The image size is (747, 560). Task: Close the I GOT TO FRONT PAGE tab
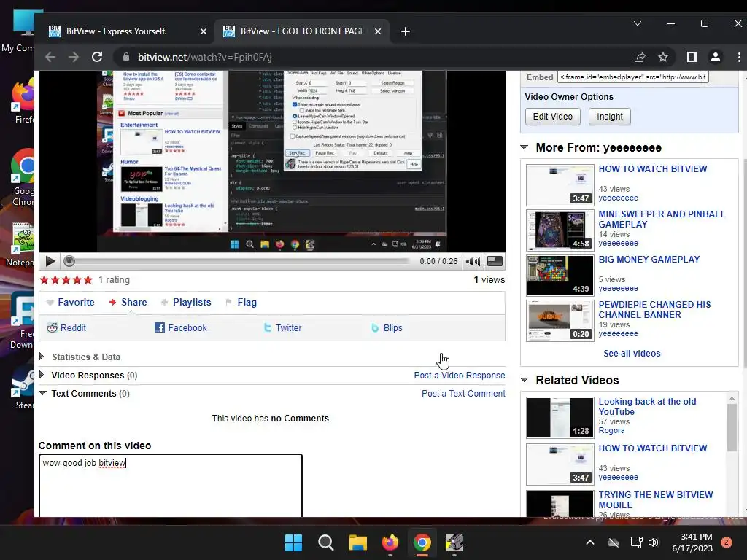coord(378,31)
